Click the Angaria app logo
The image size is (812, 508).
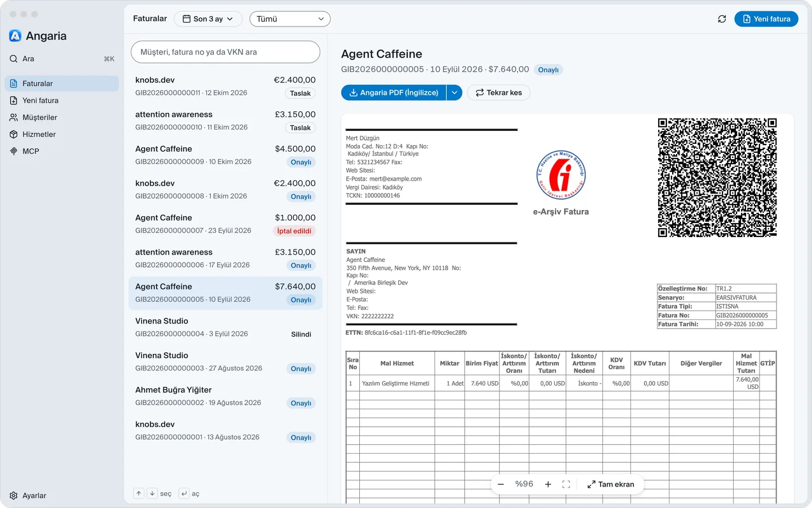coord(15,36)
